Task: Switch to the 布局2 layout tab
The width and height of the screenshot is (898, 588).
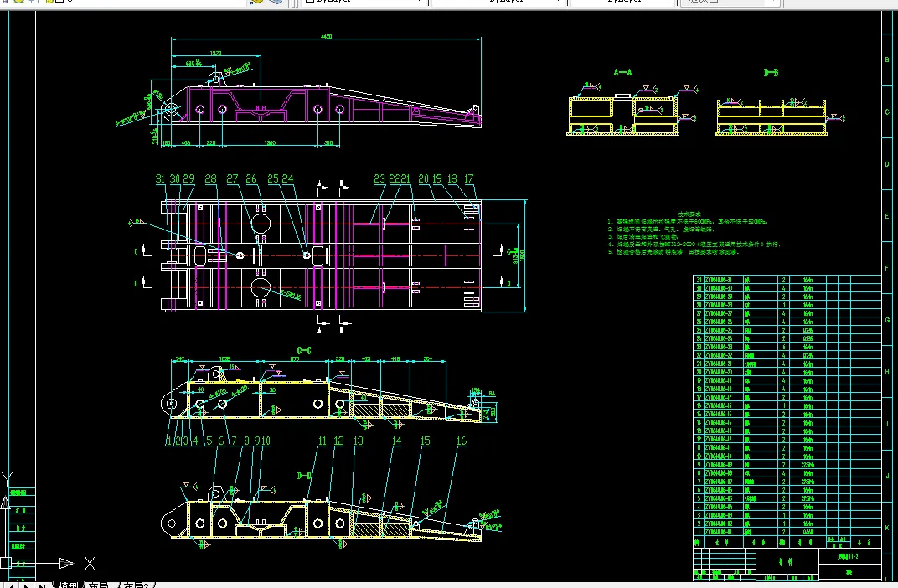Action: pos(137,585)
